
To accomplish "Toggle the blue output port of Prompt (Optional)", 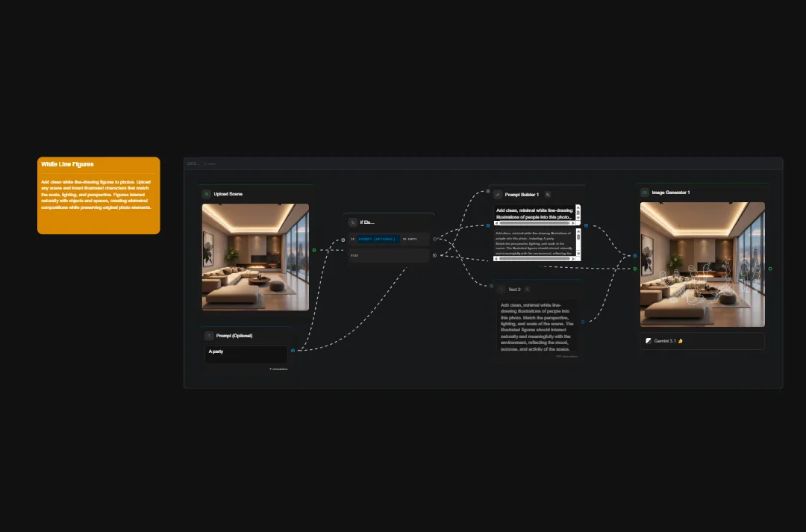I will coord(293,350).
